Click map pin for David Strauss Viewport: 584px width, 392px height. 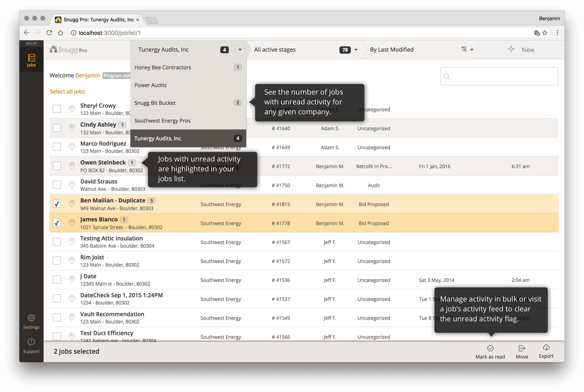(72, 185)
